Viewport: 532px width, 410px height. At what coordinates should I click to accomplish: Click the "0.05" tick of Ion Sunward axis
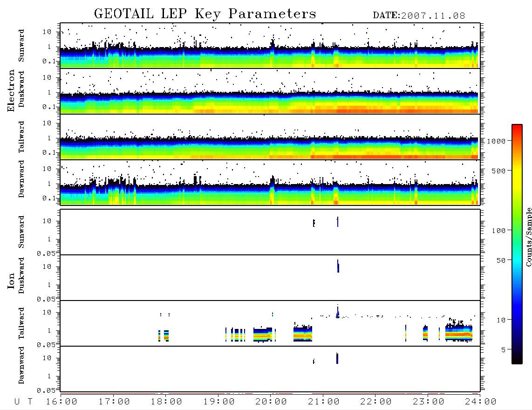(x=46, y=253)
